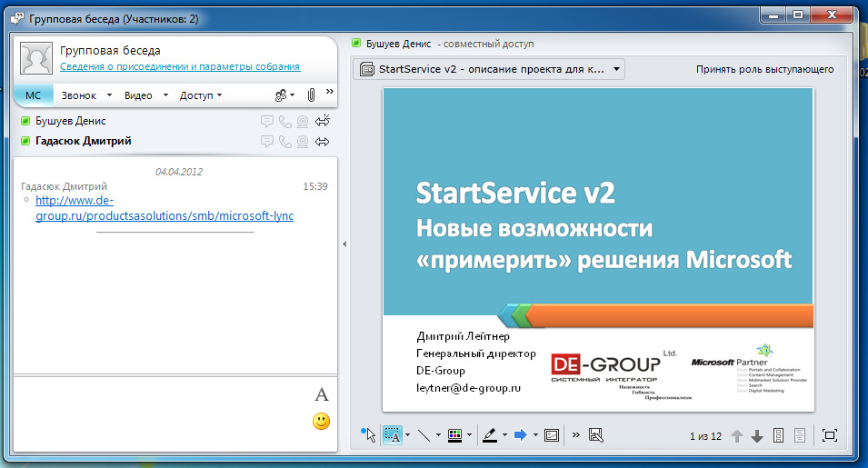
Task: Click the Видео button
Action: click(138, 95)
